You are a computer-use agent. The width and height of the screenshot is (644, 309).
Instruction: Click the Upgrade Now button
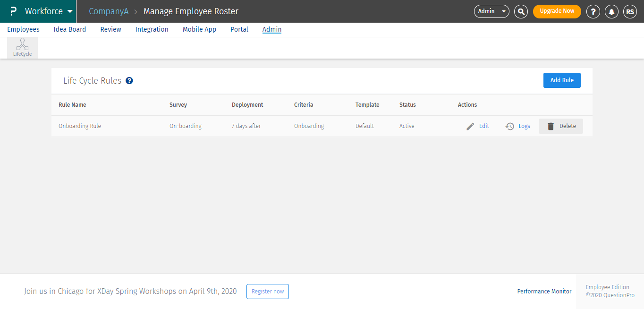[557, 11]
